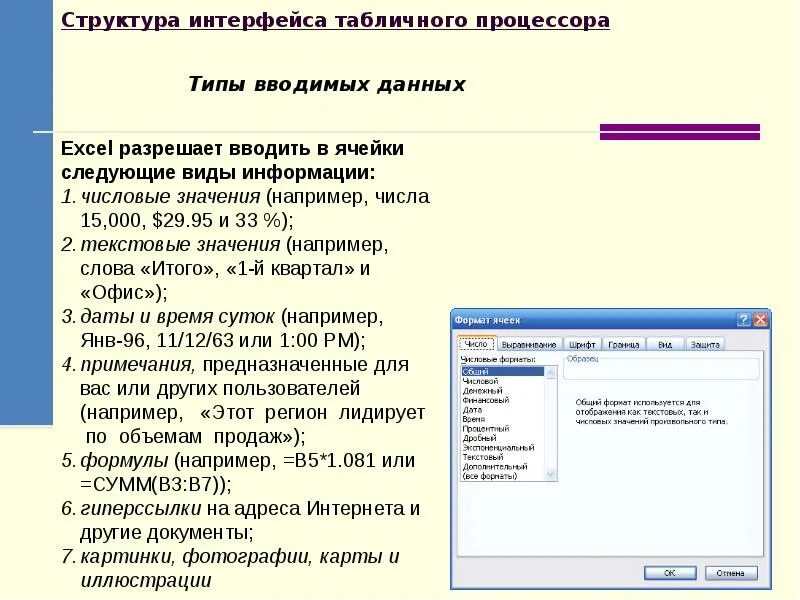
Task: Select Общий number format
Action: pyautogui.click(x=503, y=371)
